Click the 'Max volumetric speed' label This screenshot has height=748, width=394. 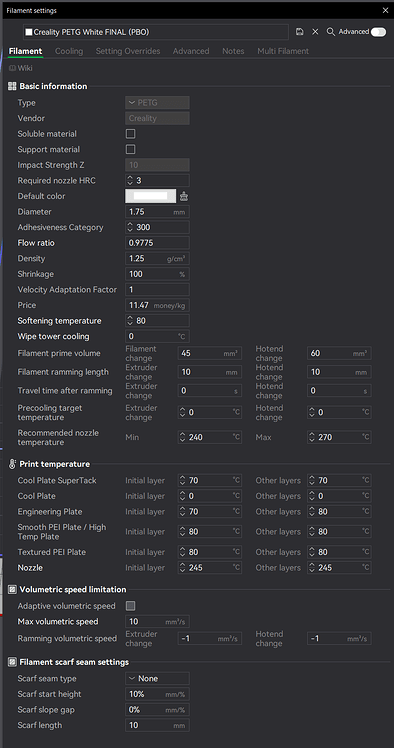tap(58, 622)
